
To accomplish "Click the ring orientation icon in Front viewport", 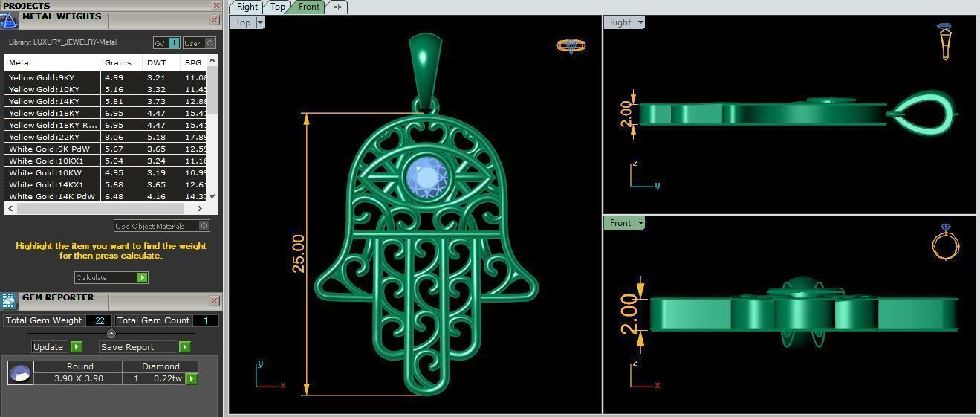I will click(945, 242).
